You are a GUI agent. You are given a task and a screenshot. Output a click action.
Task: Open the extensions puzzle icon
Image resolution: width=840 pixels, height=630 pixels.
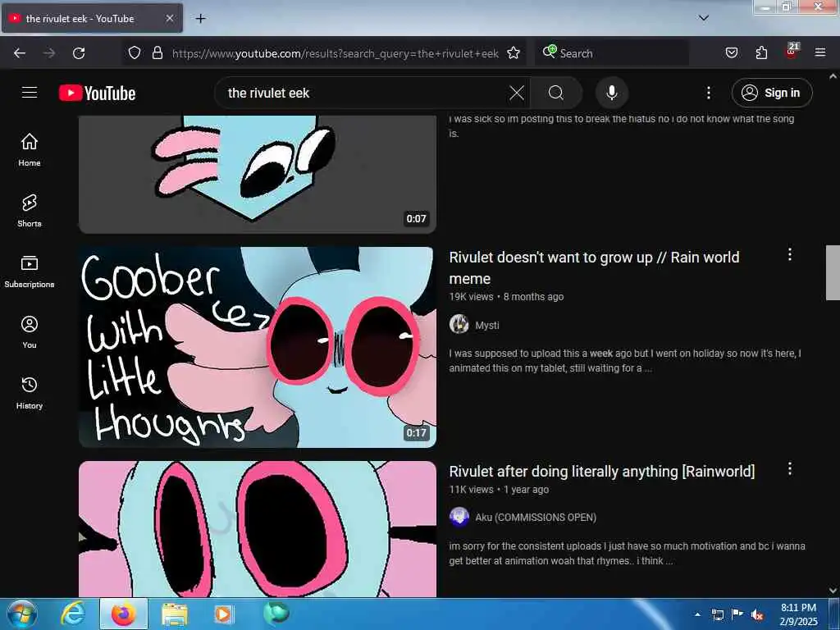coord(761,52)
